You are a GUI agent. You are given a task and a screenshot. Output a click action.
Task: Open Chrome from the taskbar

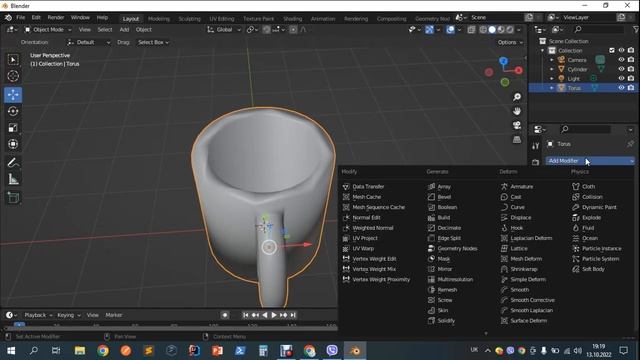pyautogui.click(x=103, y=351)
